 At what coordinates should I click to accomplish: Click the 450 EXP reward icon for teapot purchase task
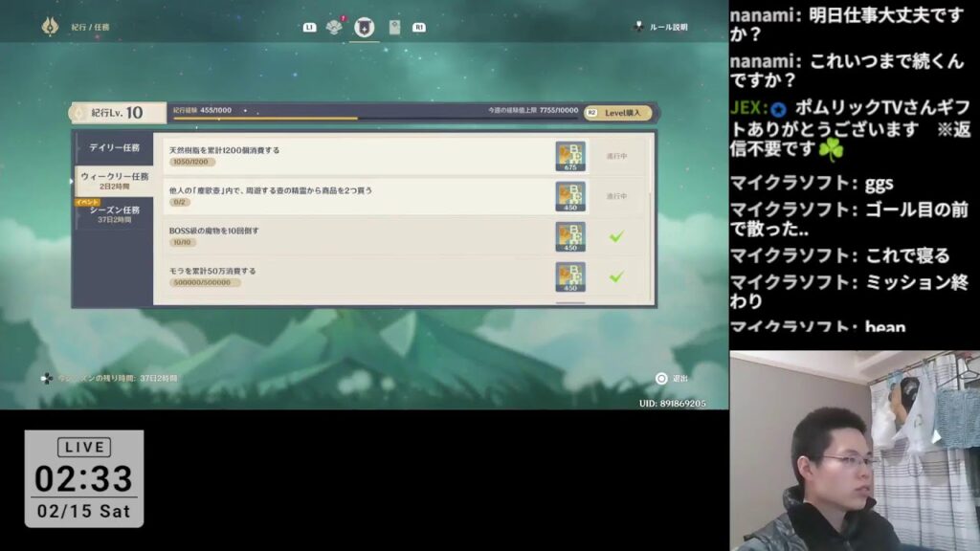point(570,196)
